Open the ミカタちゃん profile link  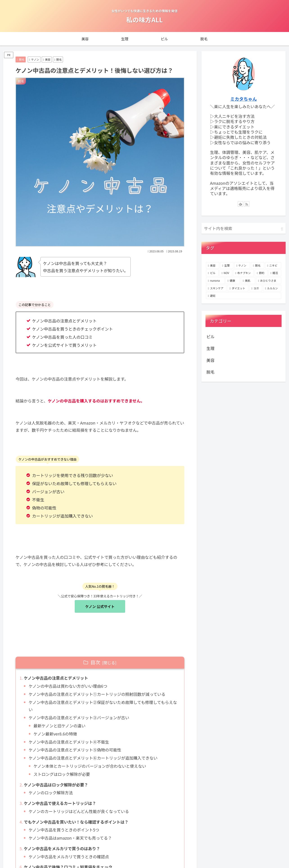(243, 99)
